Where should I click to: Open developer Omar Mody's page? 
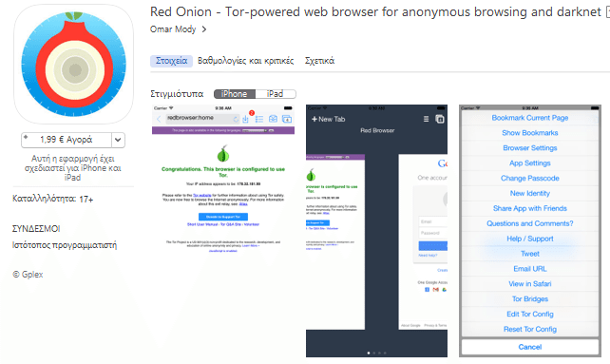[173, 29]
